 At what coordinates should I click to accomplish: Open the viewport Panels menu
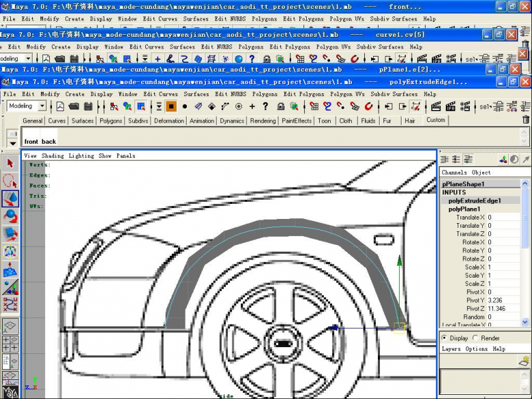[x=125, y=156]
